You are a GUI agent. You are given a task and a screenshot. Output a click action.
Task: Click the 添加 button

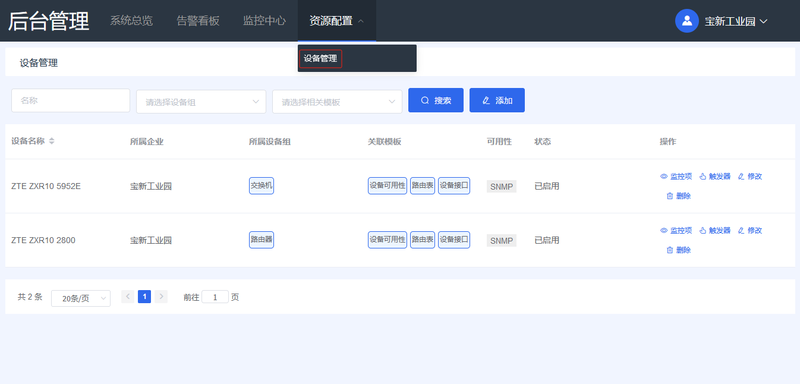click(x=497, y=100)
